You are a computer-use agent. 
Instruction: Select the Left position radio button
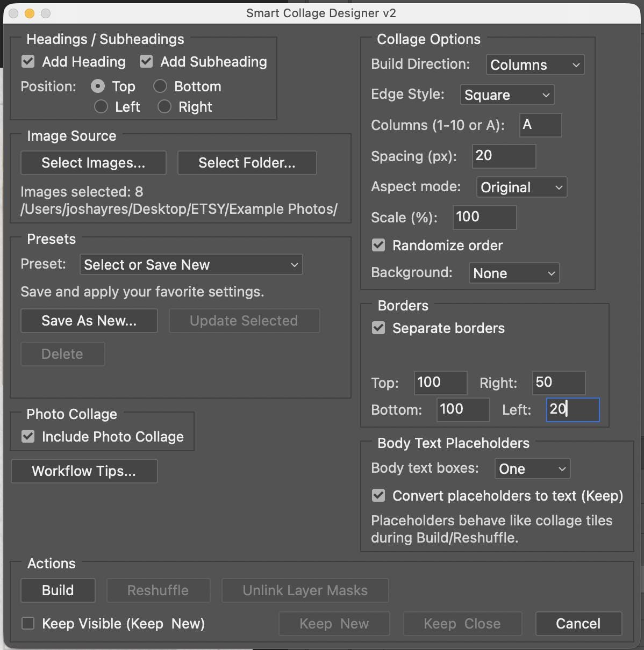pos(101,106)
